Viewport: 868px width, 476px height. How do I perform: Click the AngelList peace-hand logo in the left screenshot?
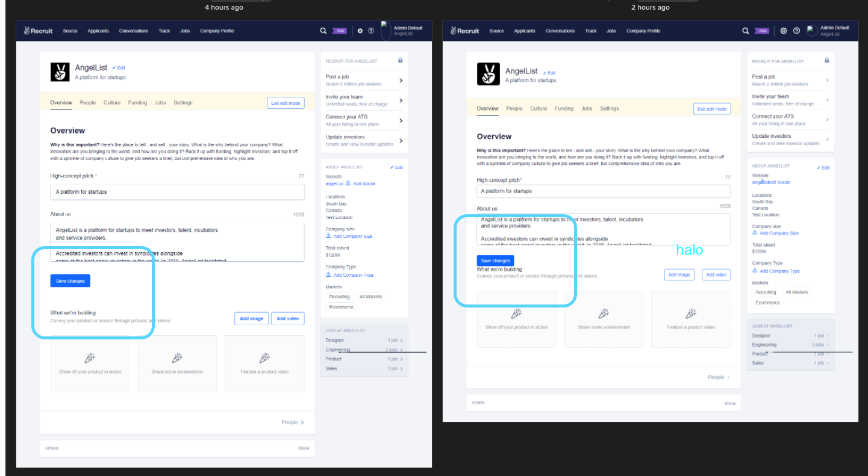pyautogui.click(x=60, y=72)
